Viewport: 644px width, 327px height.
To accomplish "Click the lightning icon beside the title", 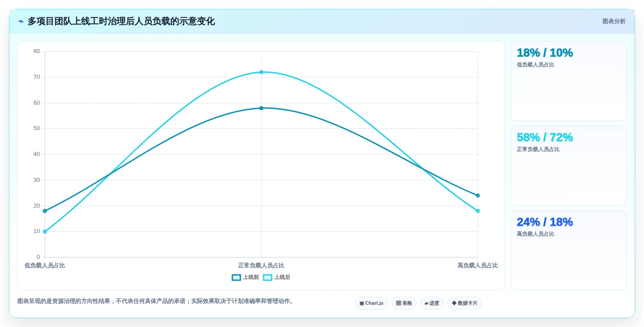I will [21, 21].
